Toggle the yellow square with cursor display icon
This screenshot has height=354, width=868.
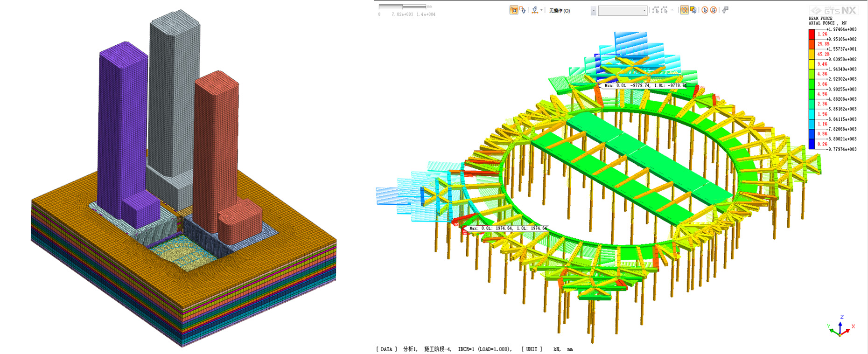tap(693, 10)
